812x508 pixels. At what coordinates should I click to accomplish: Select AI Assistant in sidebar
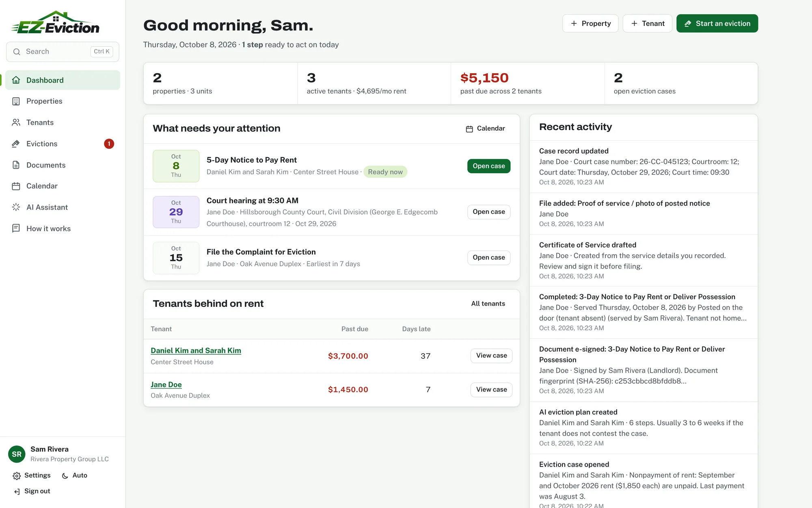tap(63, 207)
